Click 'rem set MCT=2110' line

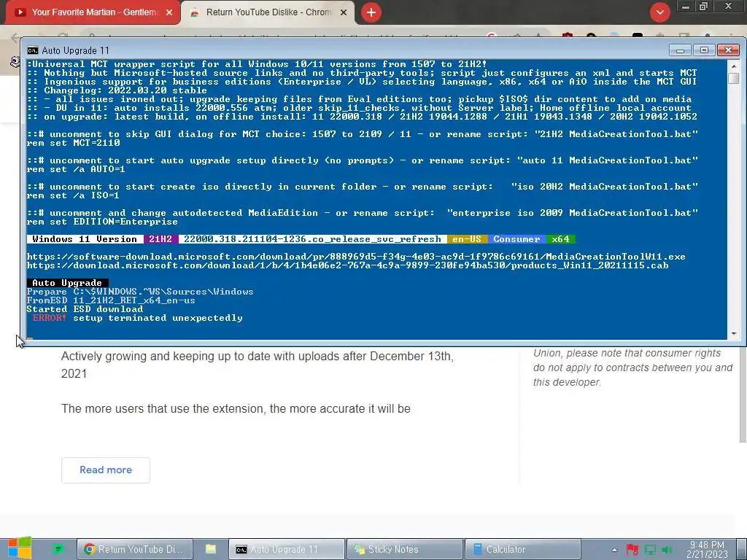tap(74, 143)
